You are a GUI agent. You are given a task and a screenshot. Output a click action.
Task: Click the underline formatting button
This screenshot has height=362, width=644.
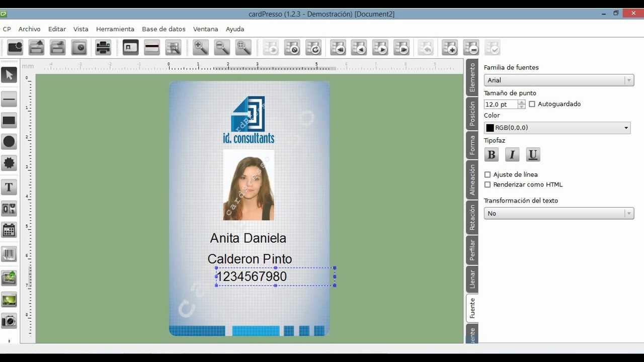(x=532, y=154)
